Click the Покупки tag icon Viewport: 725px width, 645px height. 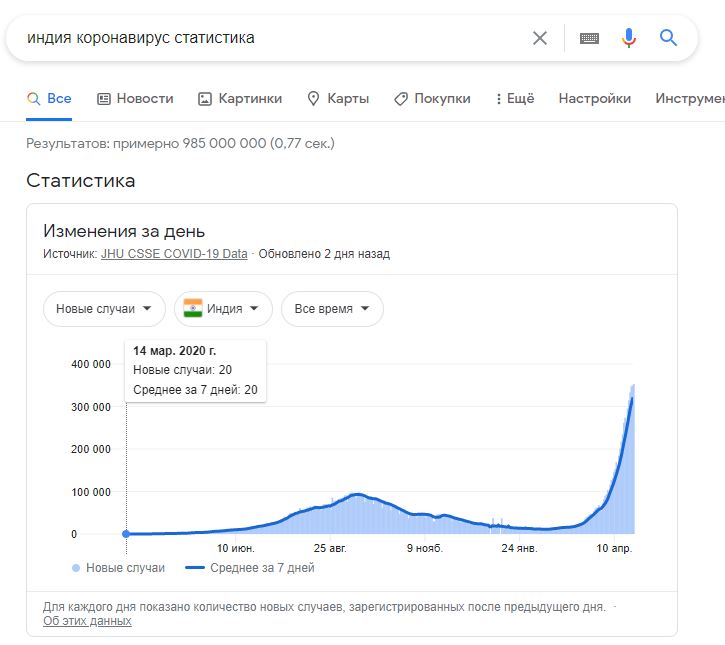tap(401, 98)
